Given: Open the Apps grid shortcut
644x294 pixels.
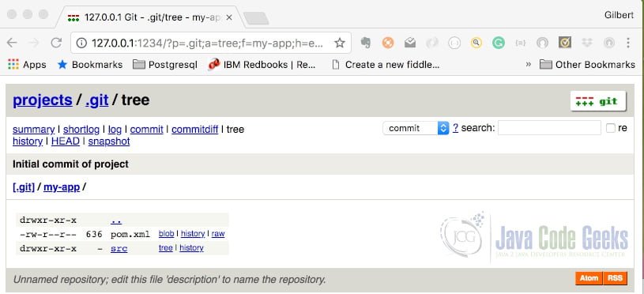Looking at the screenshot, I should (27, 65).
